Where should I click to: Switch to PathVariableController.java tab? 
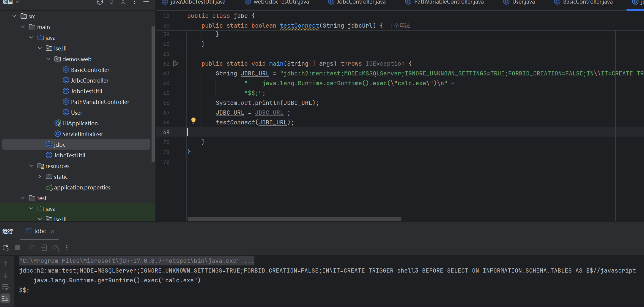[x=445, y=2]
